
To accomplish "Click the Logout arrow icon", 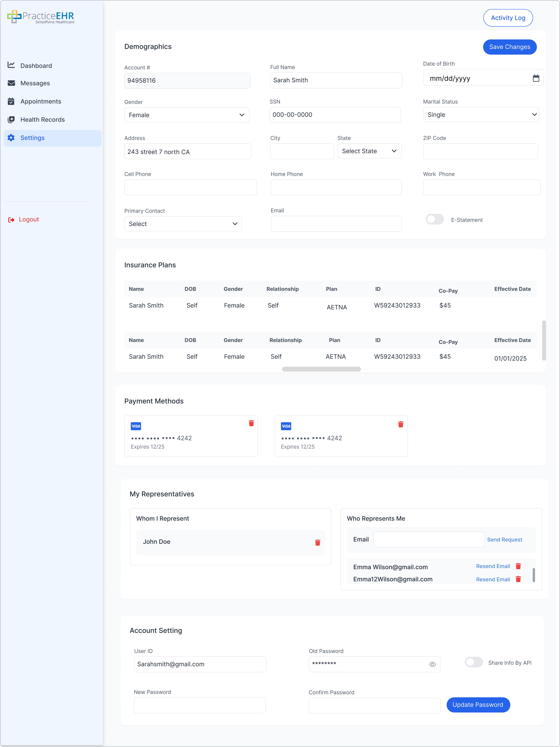I will pos(11,219).
